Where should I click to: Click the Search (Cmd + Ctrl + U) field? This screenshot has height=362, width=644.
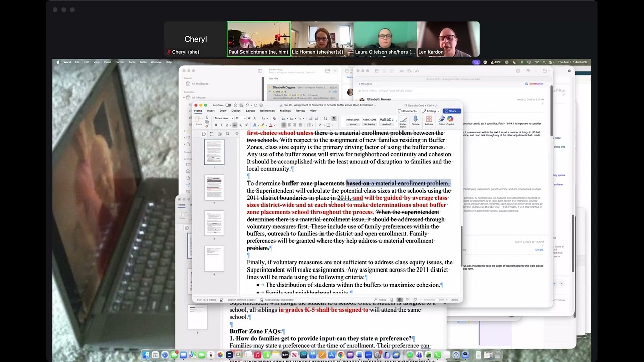421,105
